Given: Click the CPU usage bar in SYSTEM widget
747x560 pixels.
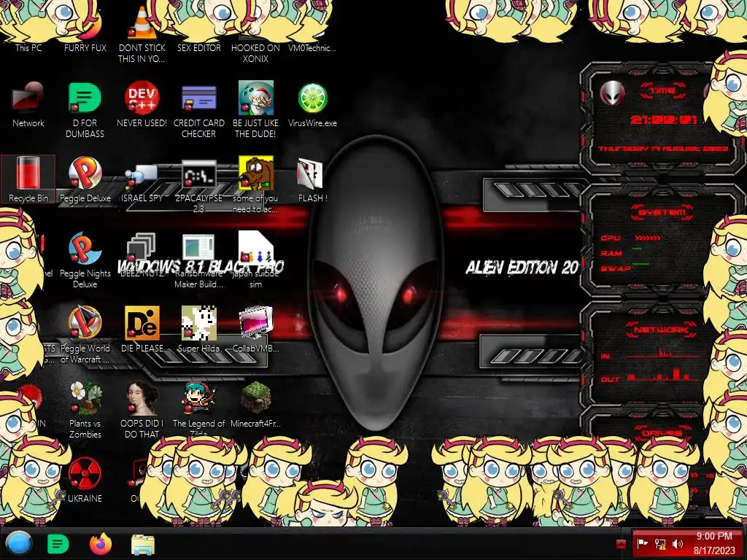Looking at the screenshot, I should [x=648, y=238].
